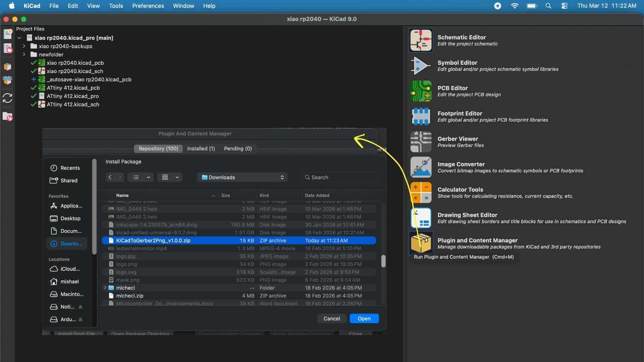Expand the xiao rp2040-backups folder

coord(24,46)
